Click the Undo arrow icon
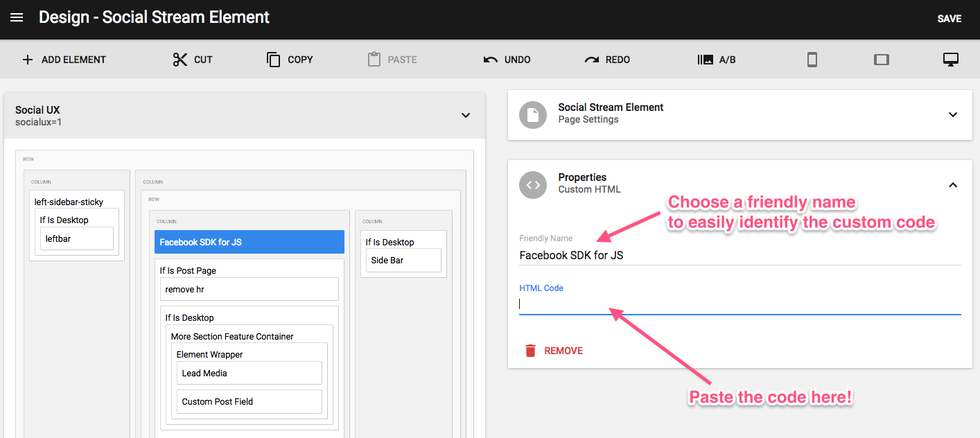This screenshot has height=438, width=980. (491, 60)
